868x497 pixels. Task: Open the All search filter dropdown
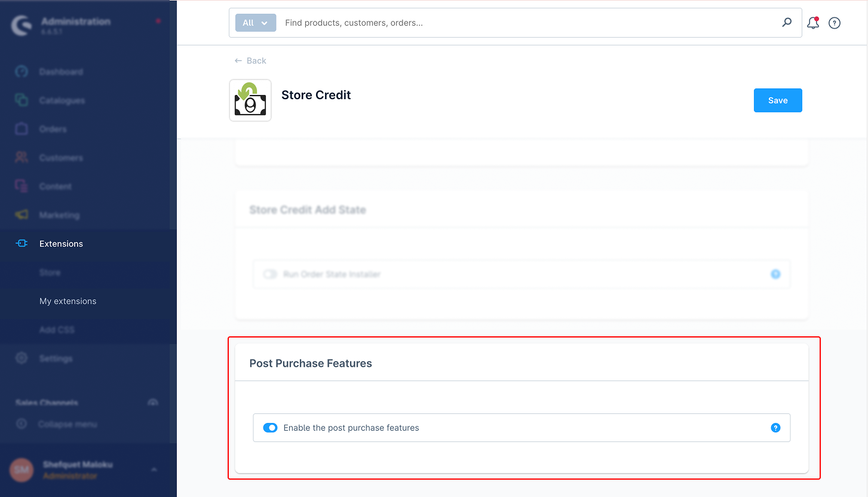256,23
